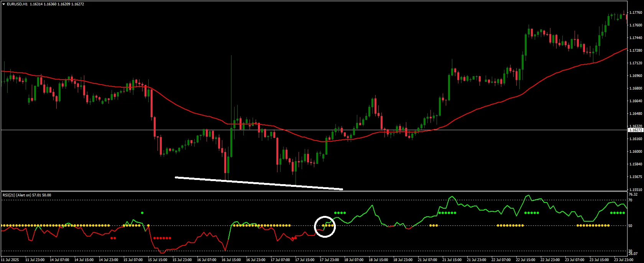644x263 pixels.
Task: Click the 23 Jul 07:00 time label
Action: pyautogui.click(x=575, y=260)
